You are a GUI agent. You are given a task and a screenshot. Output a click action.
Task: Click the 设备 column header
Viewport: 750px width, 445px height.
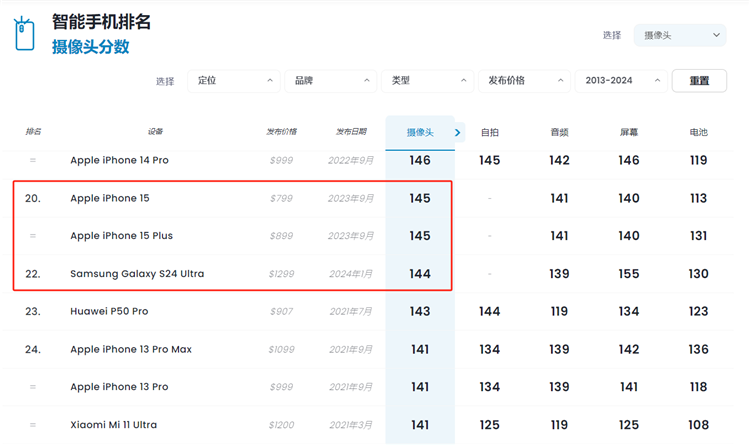coord(155,132)
